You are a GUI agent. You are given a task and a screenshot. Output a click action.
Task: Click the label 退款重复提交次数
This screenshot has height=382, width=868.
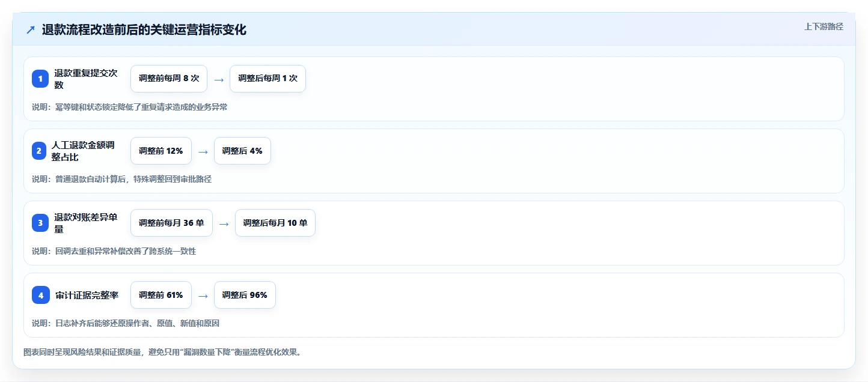pos(86,79)
